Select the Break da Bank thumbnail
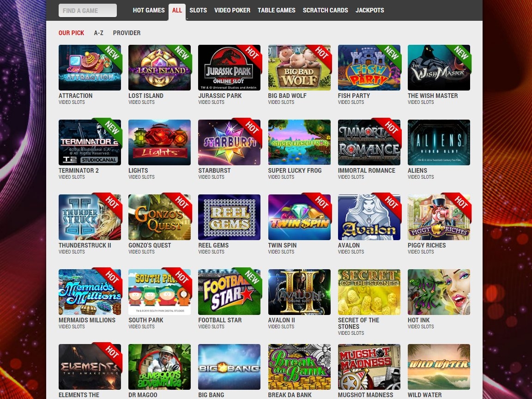Image resolution: width=532 pixels, height=399 pixels. (299, 367)
